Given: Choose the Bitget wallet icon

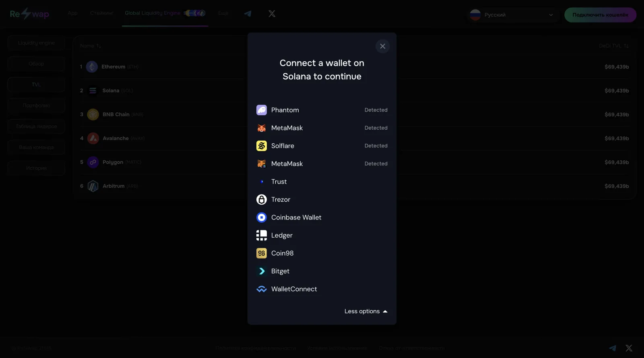Looking at the screenshot, I should (x=262, y=271).
